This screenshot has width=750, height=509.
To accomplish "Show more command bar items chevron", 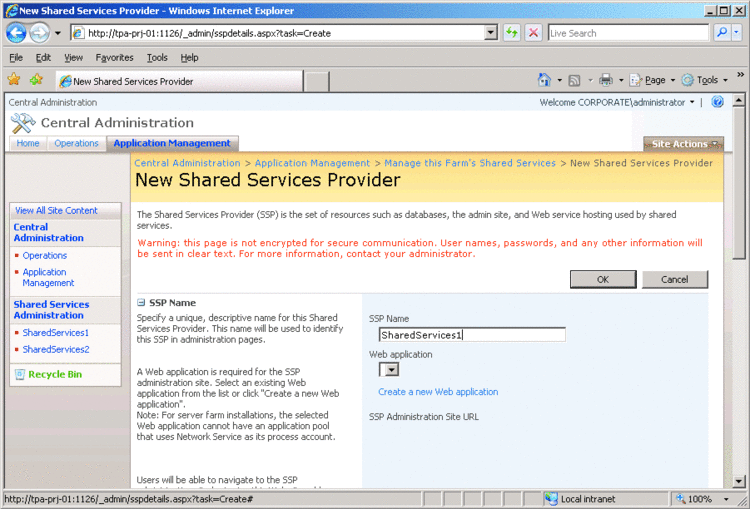I will (740, 75).
